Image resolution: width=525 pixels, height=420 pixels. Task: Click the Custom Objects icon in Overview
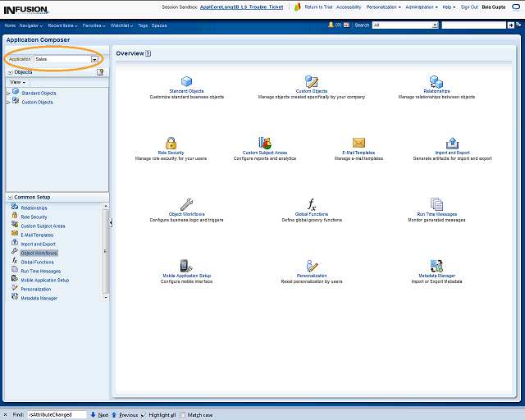[311, 81]
